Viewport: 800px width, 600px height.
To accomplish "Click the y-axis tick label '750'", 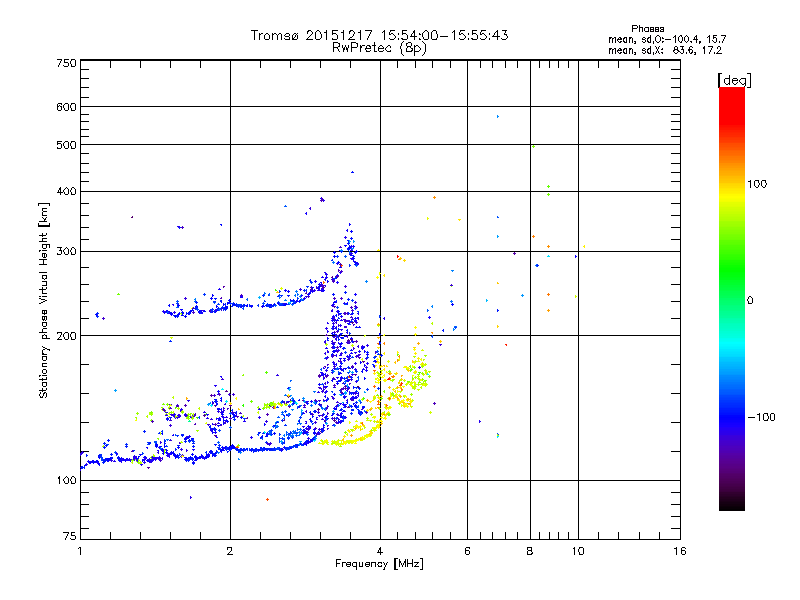I will [x=66, y=63].
